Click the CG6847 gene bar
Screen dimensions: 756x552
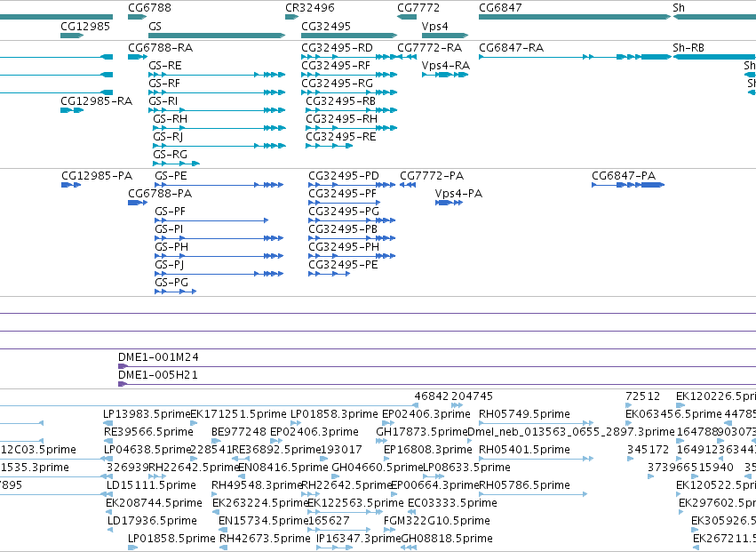[x=574, y=17]
